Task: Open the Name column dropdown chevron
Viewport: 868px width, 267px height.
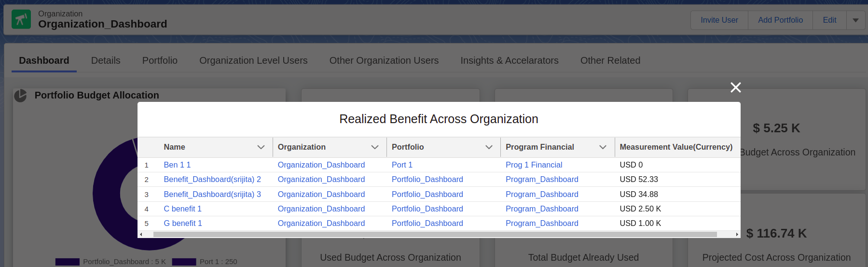Action: pyautogui.click(x=261, y=147)
